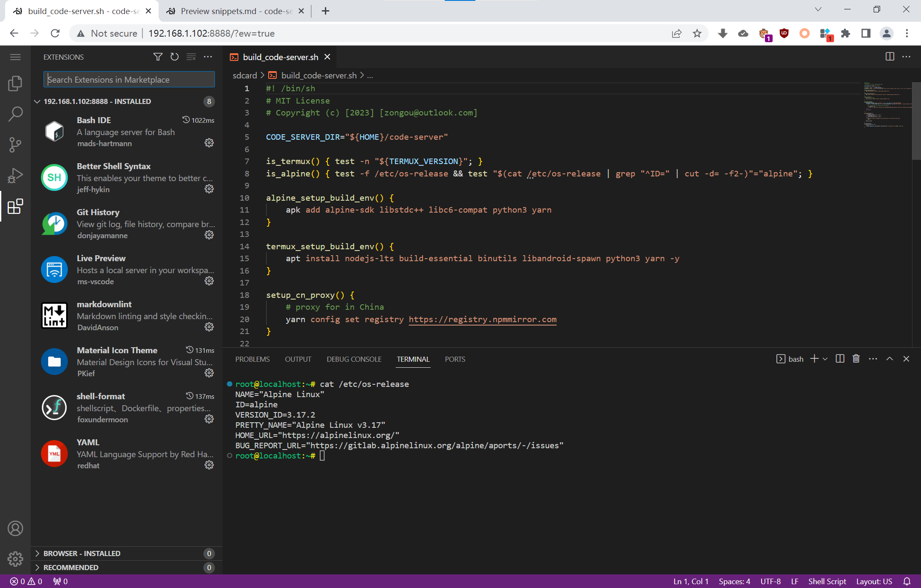The height and width of the screenshot is (588, 921).
Task: Open the Manage gear in the activity bar
Action: (15, 559)
